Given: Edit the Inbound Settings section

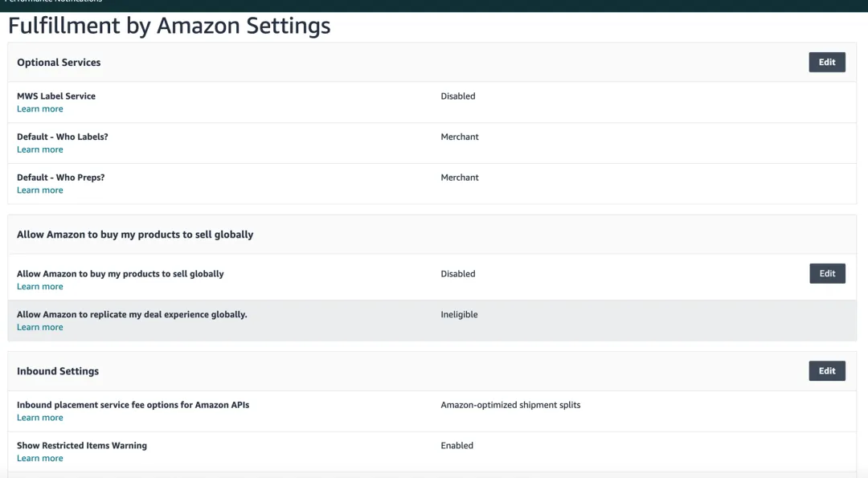Looking at the screenshot, I should point(827,370).
